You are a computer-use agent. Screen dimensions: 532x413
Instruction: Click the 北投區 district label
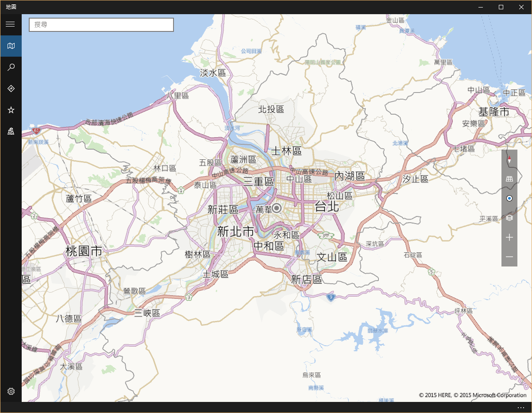271,109
